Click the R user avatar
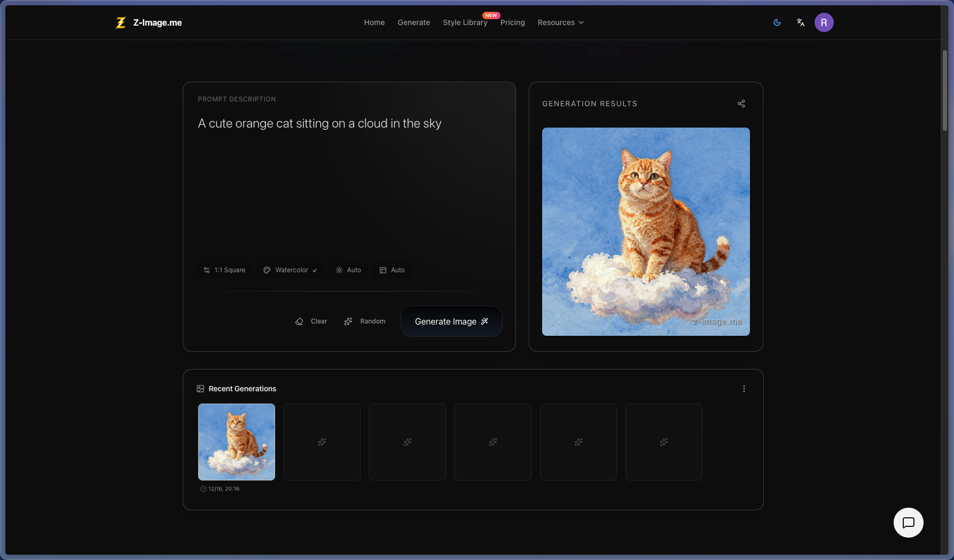 pyautogui.click(x=824, y=22)
